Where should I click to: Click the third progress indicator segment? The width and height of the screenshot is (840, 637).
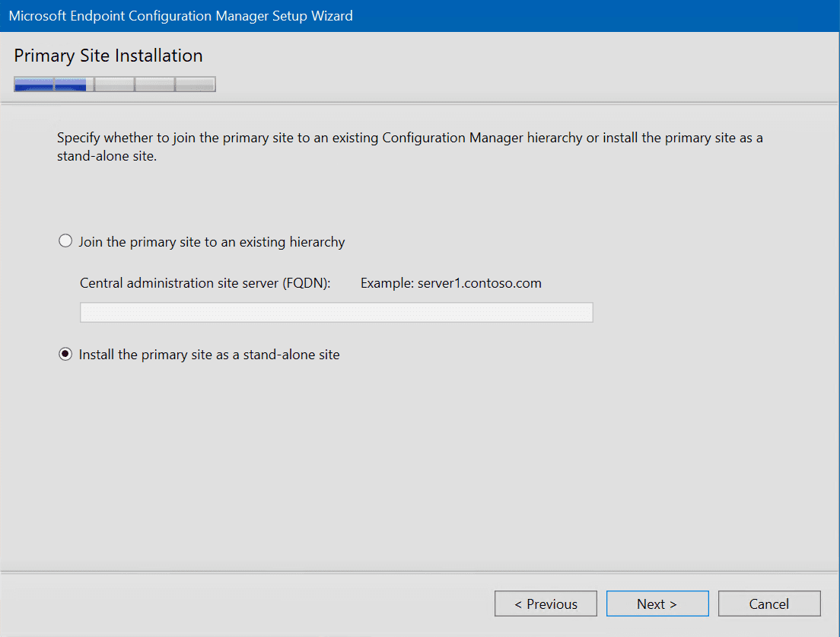click(x=113, y=84)
